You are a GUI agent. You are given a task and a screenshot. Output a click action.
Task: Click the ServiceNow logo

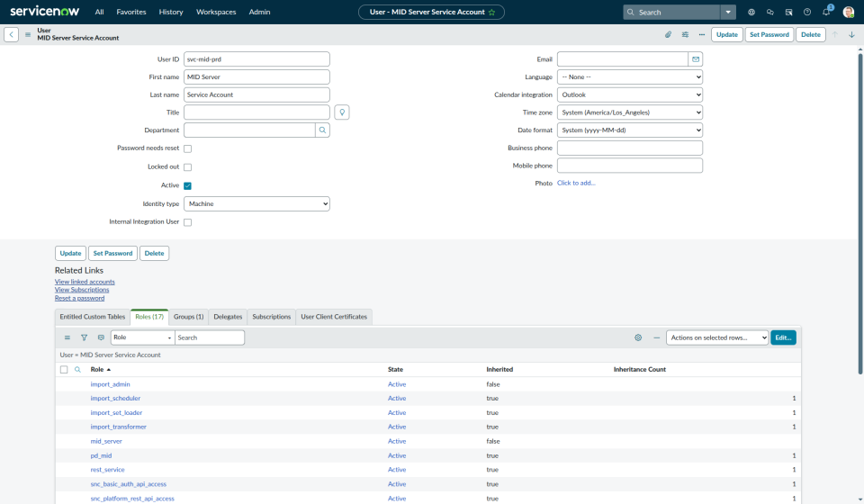point(45,11)
